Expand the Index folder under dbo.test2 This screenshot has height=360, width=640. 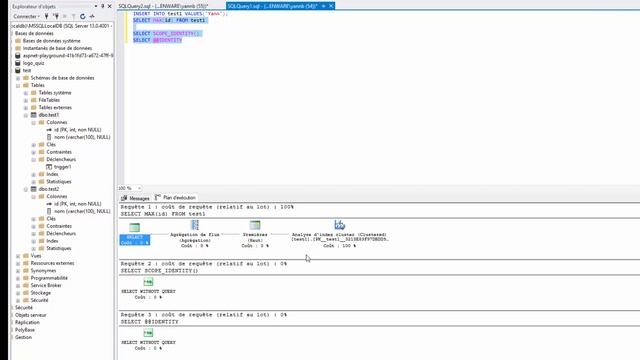33,241
